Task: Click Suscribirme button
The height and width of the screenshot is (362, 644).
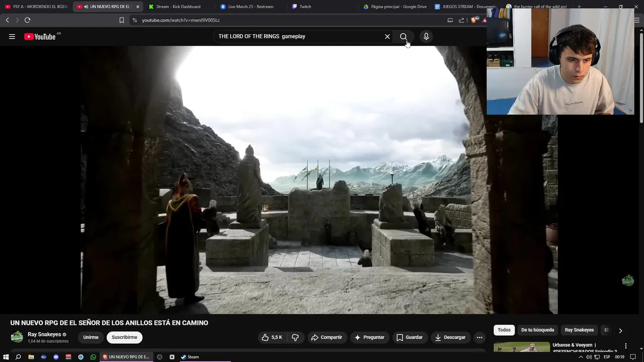Action: 124,337
